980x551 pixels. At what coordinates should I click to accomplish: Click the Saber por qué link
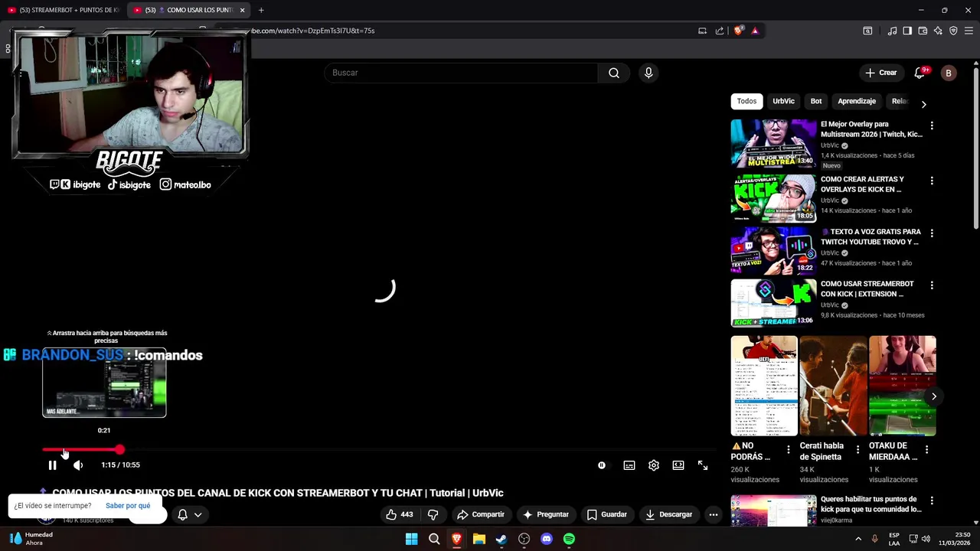[128, 506]
